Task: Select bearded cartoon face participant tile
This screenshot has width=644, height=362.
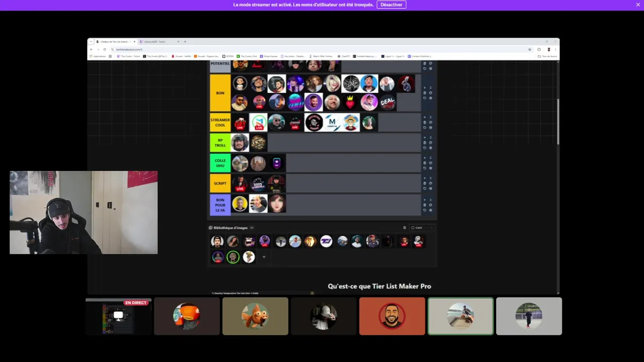Action: 392,316
